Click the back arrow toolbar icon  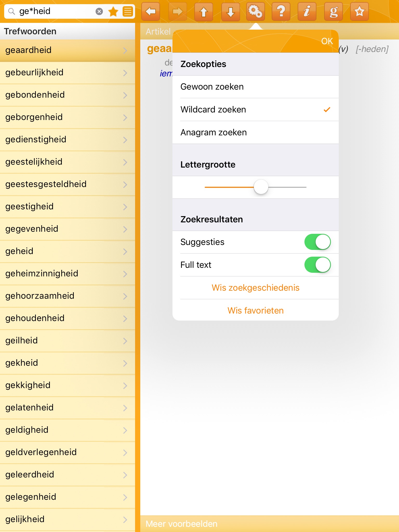151,11
